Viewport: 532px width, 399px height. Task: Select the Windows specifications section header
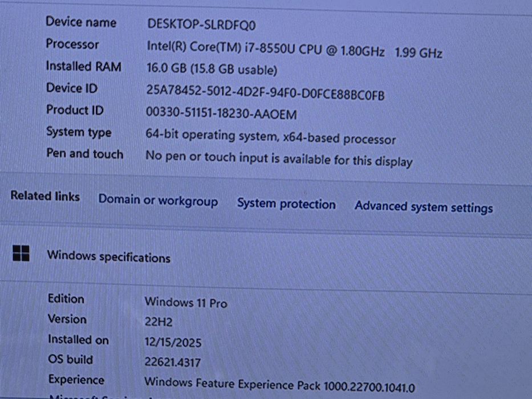108,256
